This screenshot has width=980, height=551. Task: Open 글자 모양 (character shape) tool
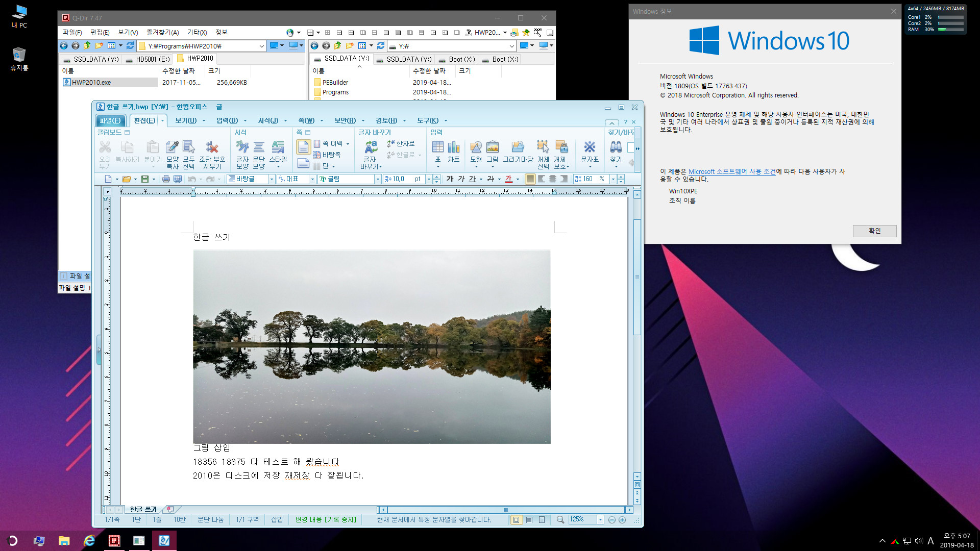242,155
